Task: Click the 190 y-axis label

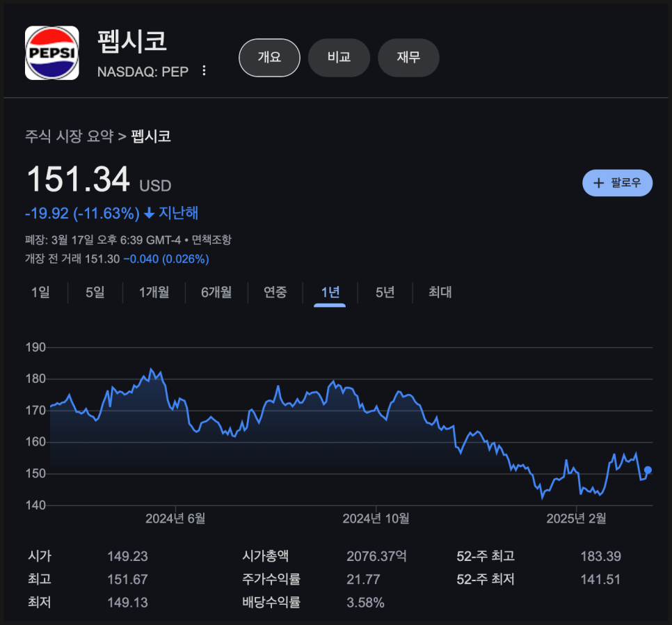Action: click(x=35, y=347)
